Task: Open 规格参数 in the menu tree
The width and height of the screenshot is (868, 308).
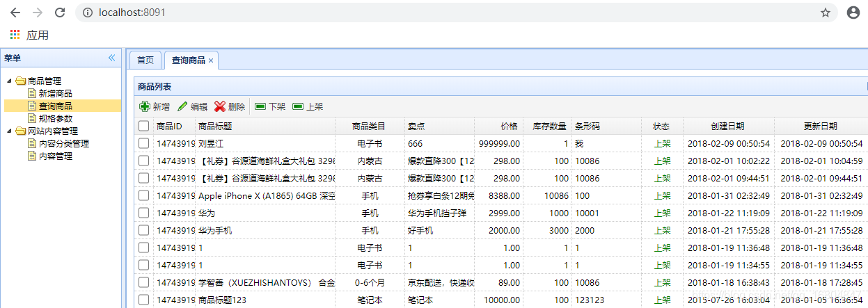Action: (56, 118)
